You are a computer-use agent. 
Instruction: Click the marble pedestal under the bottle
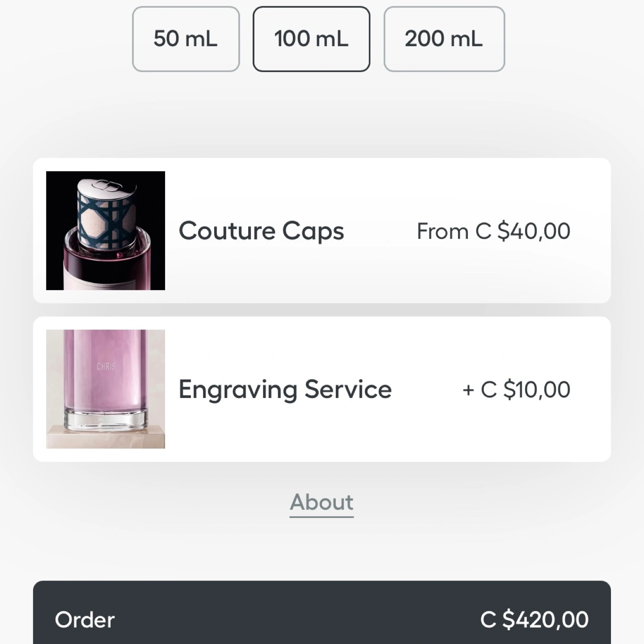click(x=106, y=437)
